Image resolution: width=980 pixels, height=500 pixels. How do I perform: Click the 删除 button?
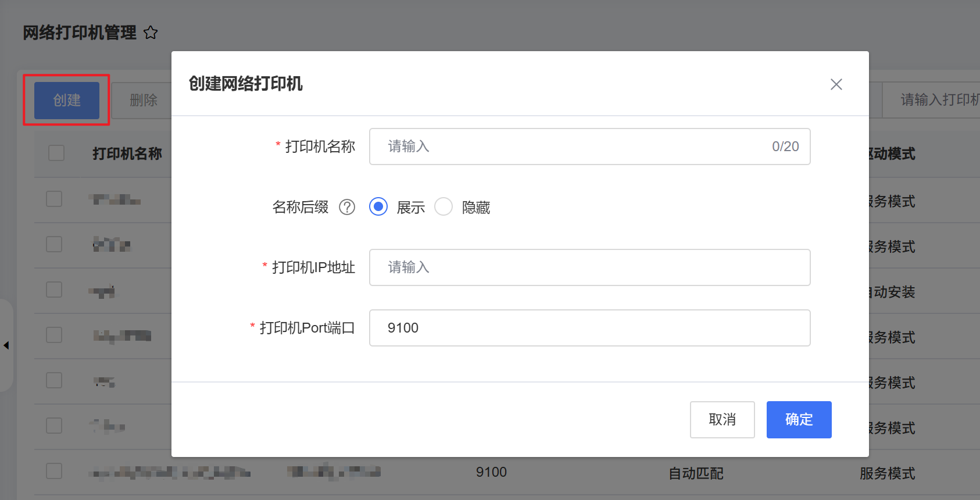[x=144, y=100]
